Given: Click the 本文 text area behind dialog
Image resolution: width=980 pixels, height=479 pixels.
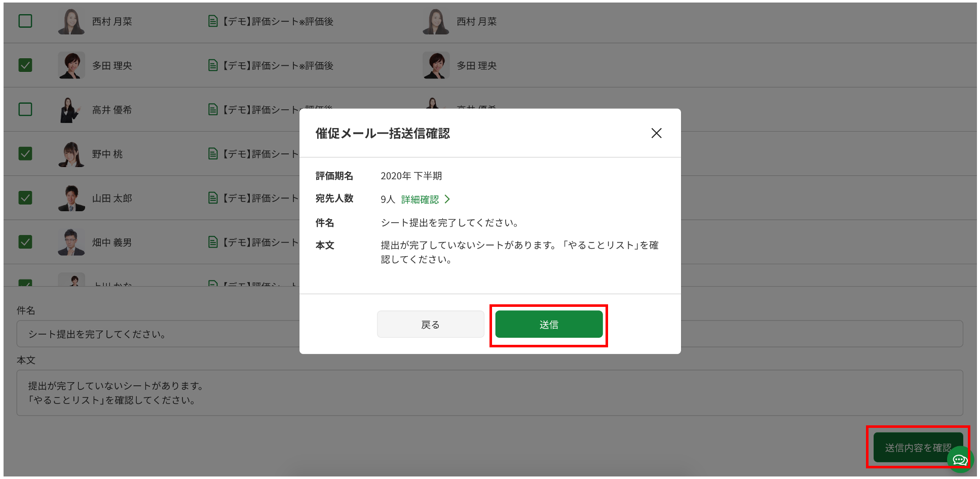Looking at the screenshot, I should (489, 393).
